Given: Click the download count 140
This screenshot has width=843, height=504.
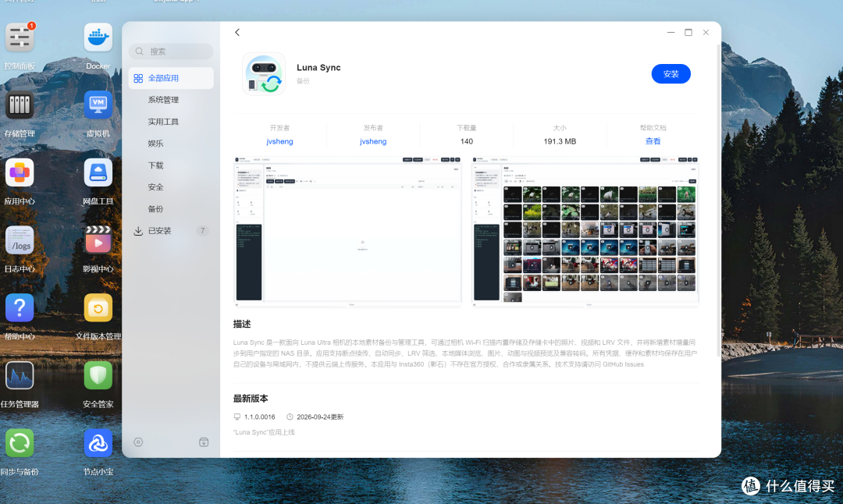Looking at the screenshot, I should 467,141.
